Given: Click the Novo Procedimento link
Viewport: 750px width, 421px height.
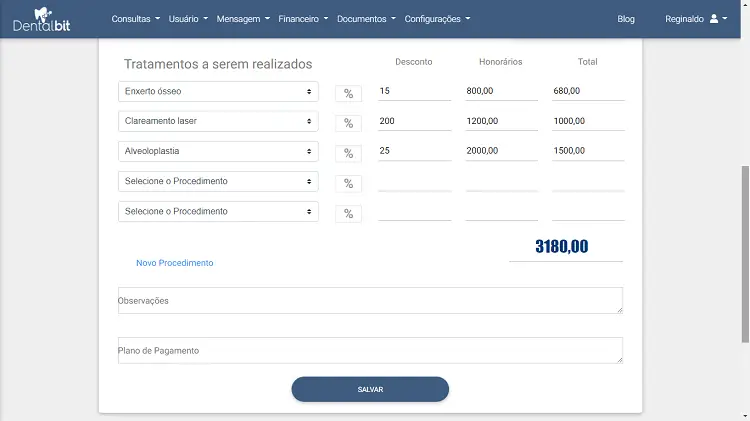Looking at the screenshot, I should coord(175,263).
